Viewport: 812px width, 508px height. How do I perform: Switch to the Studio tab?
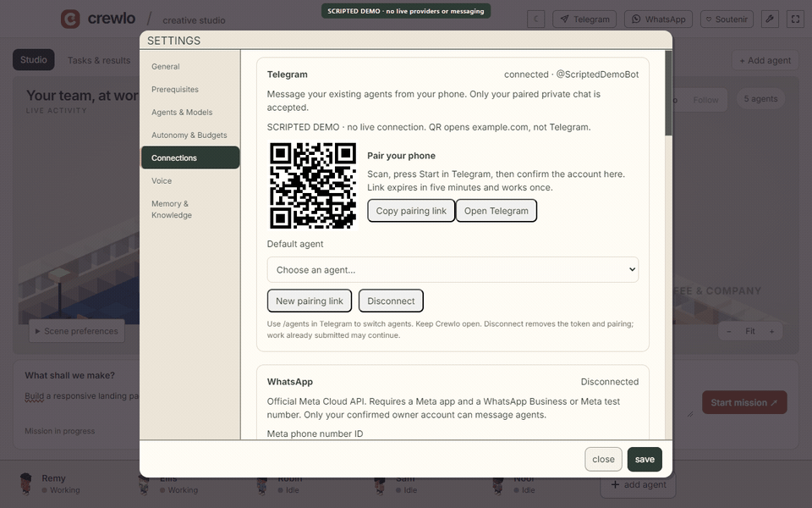[34, 59]
